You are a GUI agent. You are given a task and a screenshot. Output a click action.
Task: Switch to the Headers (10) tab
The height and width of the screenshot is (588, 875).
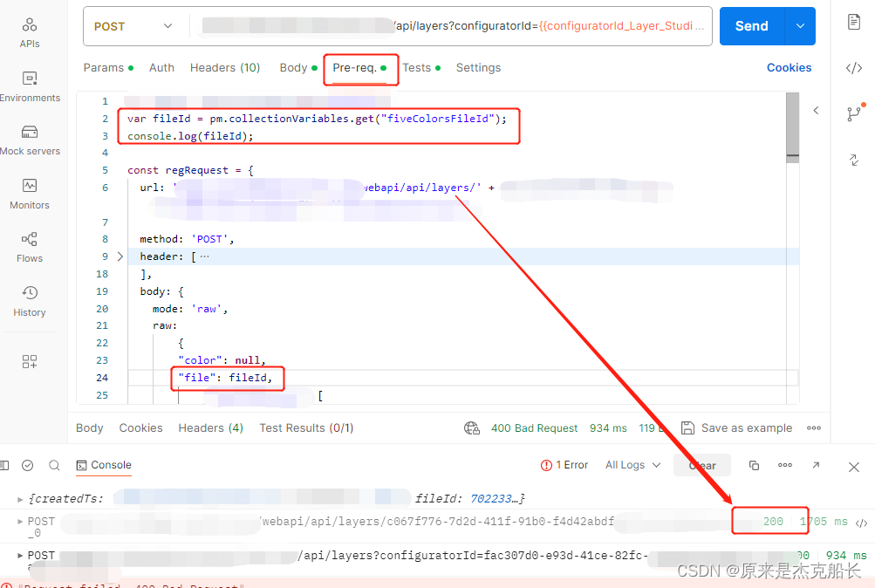click(x=224, y=67)
